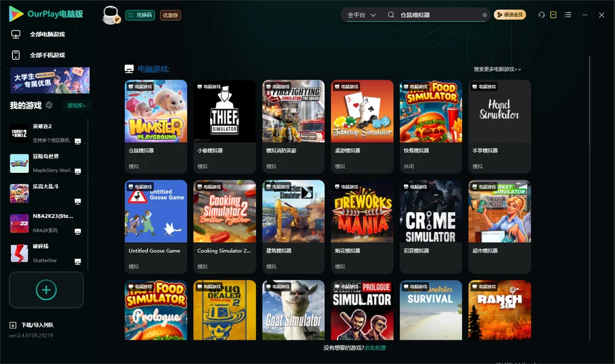Viewport: 615px width, 364px height.
Task: Open 英雄连2 game icon in sidebar
Action: [19, 133]
